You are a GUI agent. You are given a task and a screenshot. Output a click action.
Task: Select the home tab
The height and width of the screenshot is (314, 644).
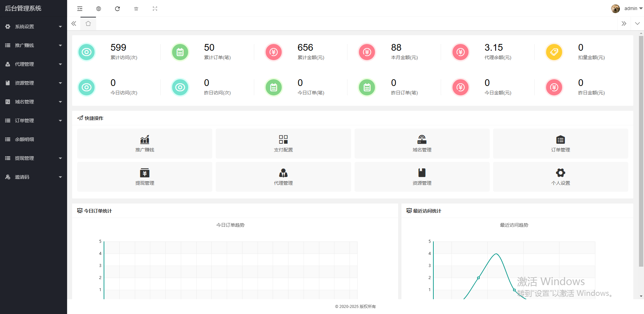pyautogui.click(x=88, y=24)
